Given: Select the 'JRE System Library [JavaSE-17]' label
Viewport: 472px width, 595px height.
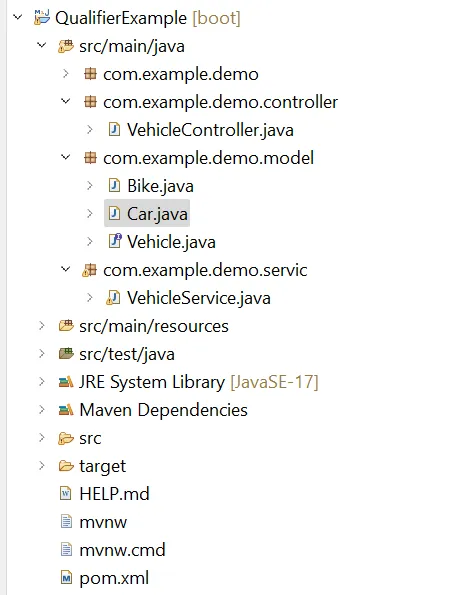Looking at the screenshot, I should point(199,382).
